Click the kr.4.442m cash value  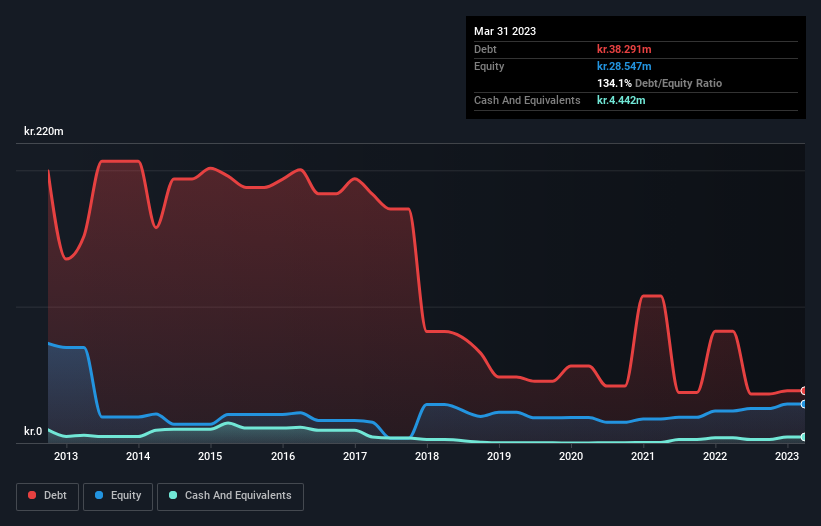(621, 100)
